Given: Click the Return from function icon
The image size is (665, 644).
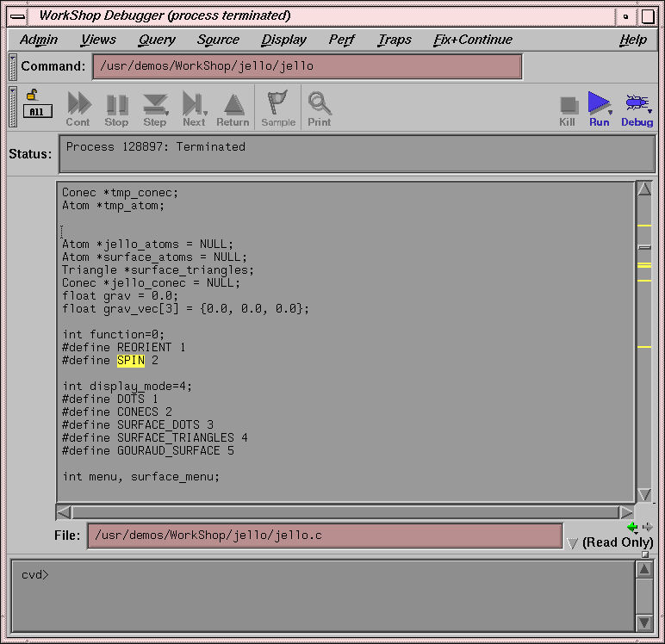Looking at the screenshot, I should point(233,108).
